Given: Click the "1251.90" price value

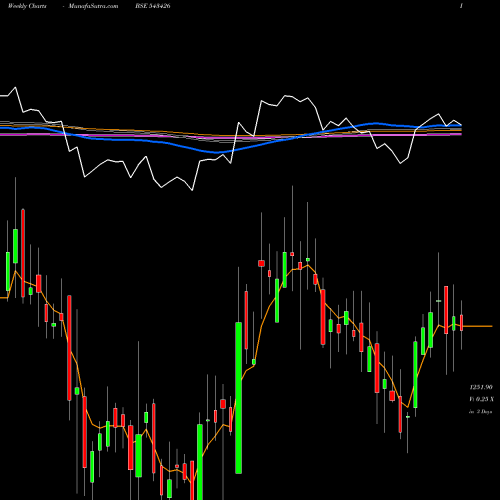Looking at the screenshot, I should pos(481,387).
